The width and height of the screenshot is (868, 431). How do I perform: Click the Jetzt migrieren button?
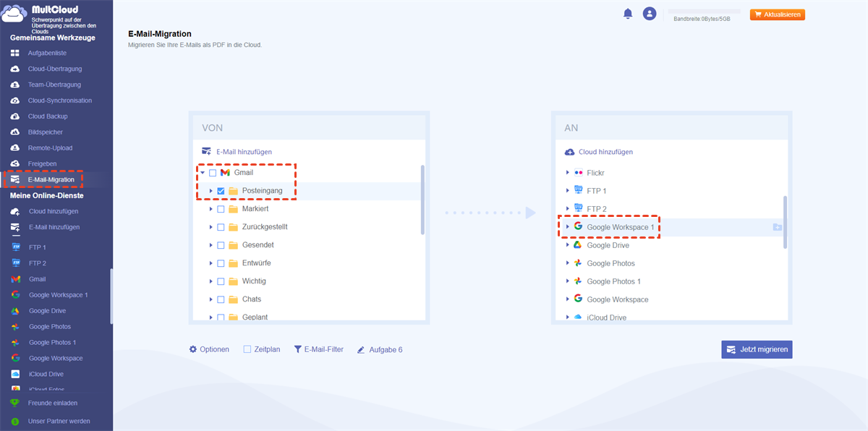click(757, 349)
